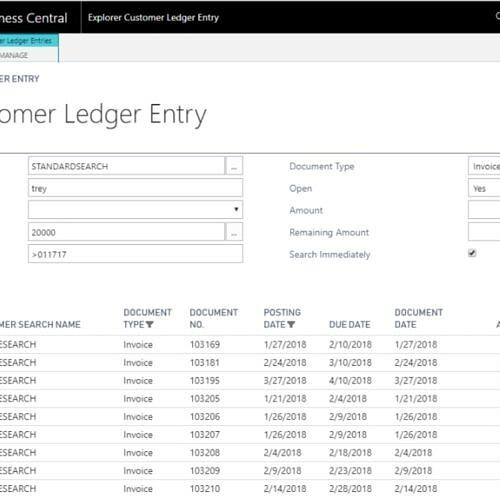Click due date 2/10/2018
This screenshot has height=500, width=500.
[x=350, y=344]
